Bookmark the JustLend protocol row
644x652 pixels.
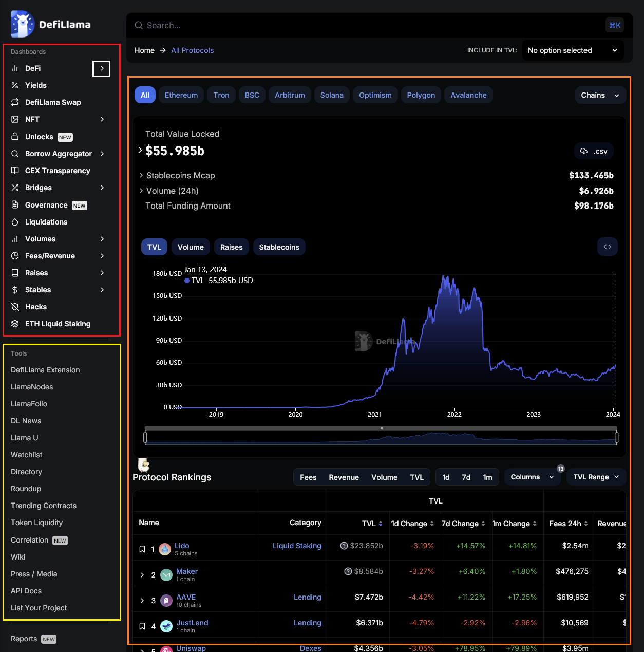click(x=142, y=626)
